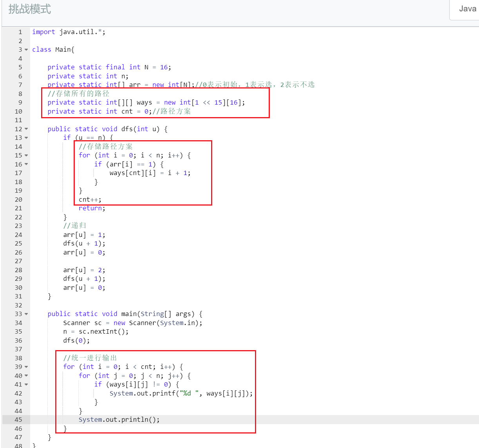Click the 'return;' statement
This screenshot has width=479, height=448.
coord(92,208)
